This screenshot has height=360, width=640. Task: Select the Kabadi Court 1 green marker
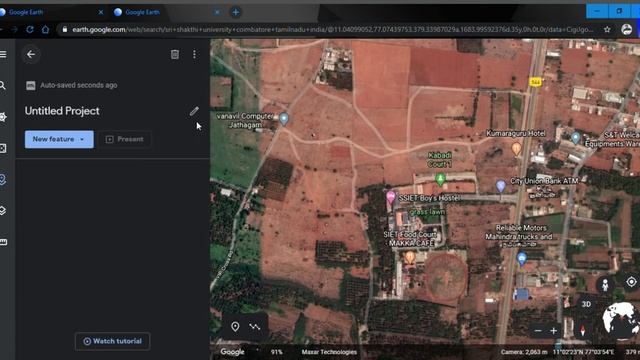[440, 179]
